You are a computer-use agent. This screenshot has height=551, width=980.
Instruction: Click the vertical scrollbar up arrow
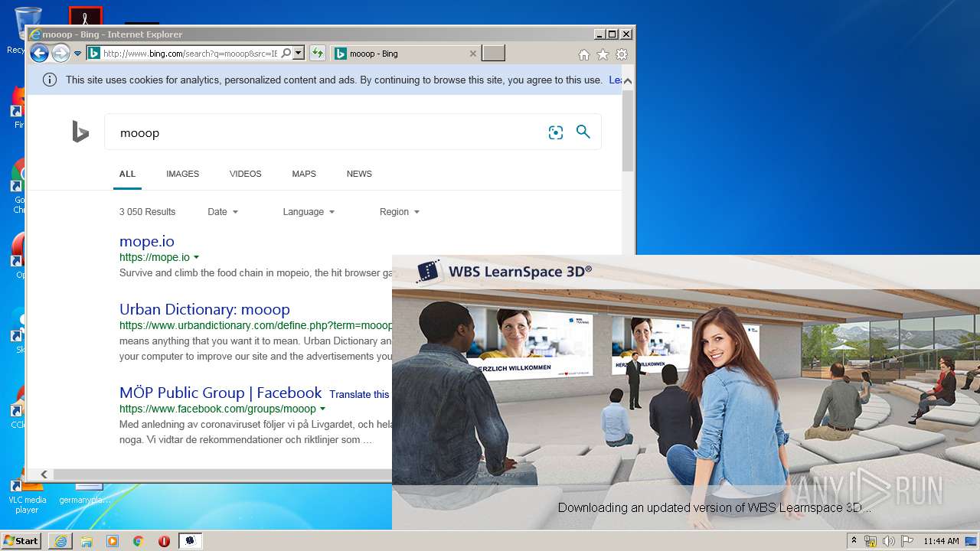tap(628, 80)
